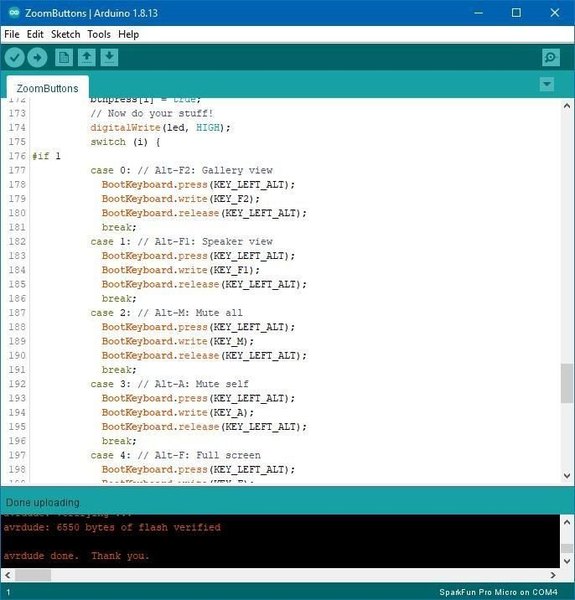Image resolution: width=575 pixels, height=600 pixels.
Task: Click the editor scrollbar up arrow
Action: tap(567, 106)
